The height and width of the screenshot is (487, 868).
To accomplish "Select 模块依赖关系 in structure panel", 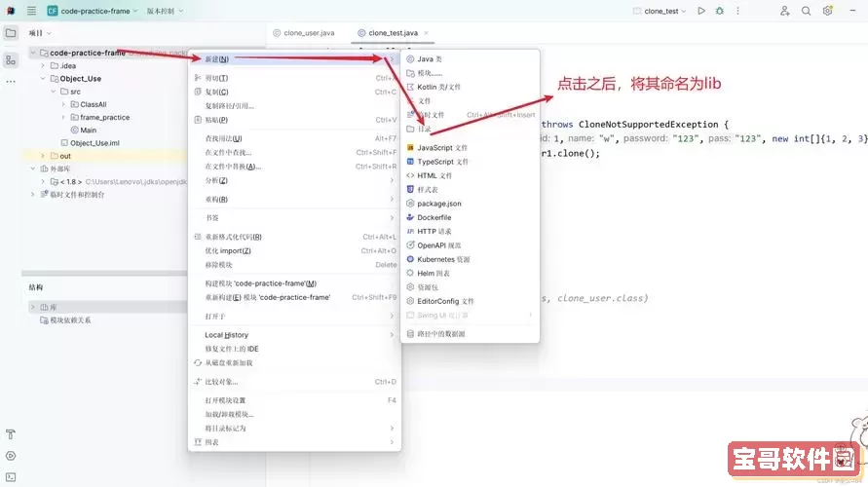I will click(65, 320).
